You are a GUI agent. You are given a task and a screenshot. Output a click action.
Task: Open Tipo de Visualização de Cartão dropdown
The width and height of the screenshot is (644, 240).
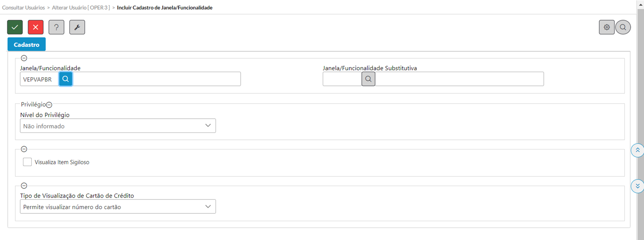tap(118, 206)
